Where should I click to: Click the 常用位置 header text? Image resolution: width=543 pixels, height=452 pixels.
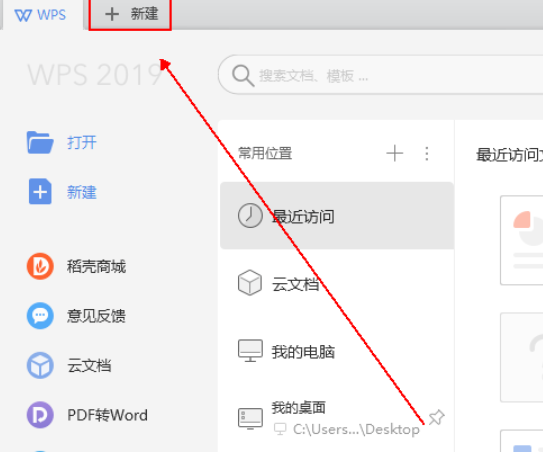point(265,153)
